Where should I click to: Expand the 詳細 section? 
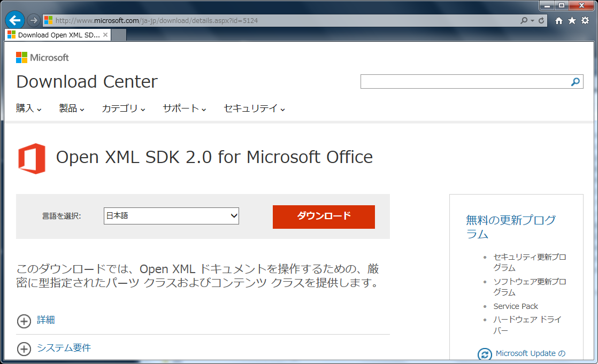click(x=24, y=321)
